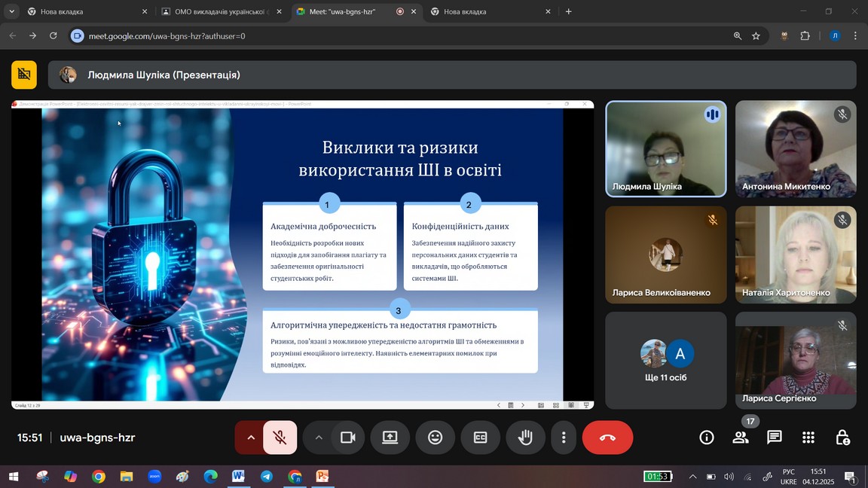Click the browser address bar

(407, 36)
